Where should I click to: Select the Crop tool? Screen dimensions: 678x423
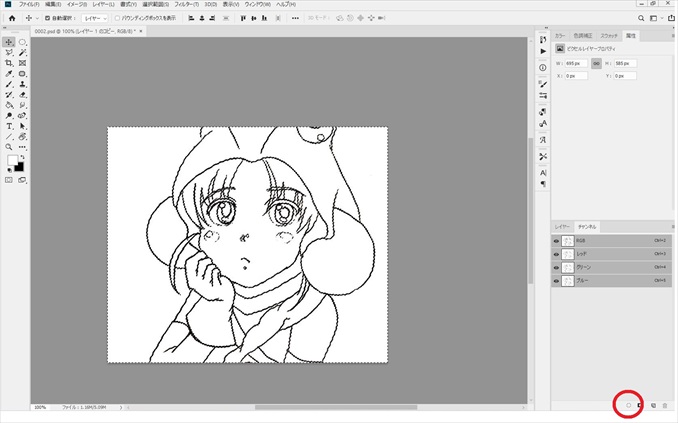coord(9,63)
